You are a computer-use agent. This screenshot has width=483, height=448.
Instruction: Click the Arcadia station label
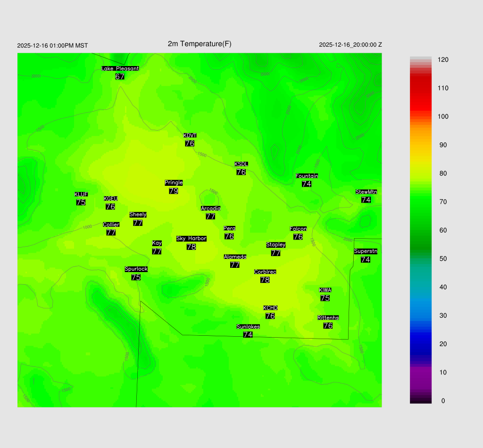tap(210, 208)
